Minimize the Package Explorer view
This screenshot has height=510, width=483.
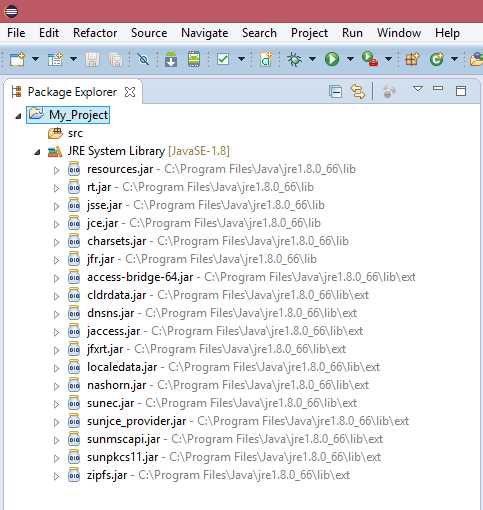438,88
